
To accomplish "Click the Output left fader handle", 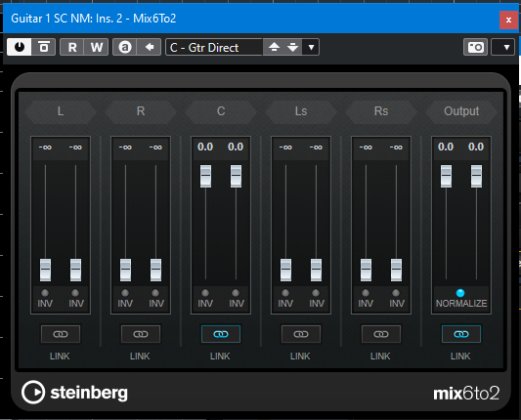I will coord(447,176).
